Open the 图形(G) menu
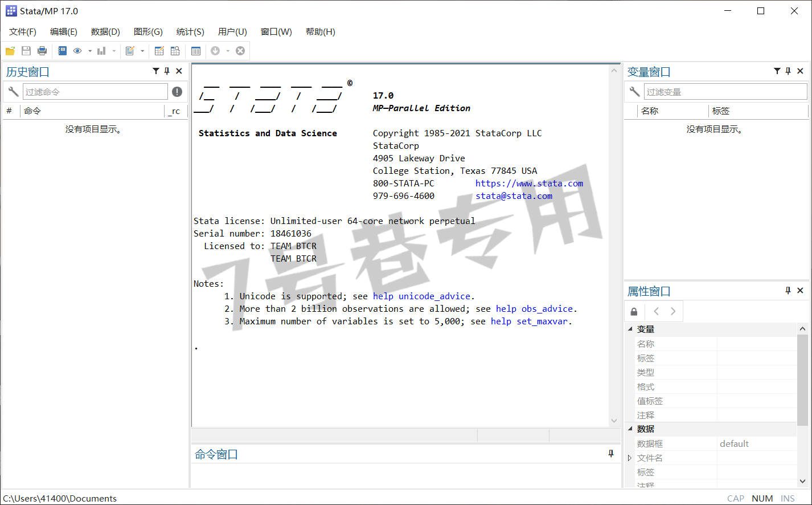The height and width of the screenshot is (505, 812). (148, 32)
